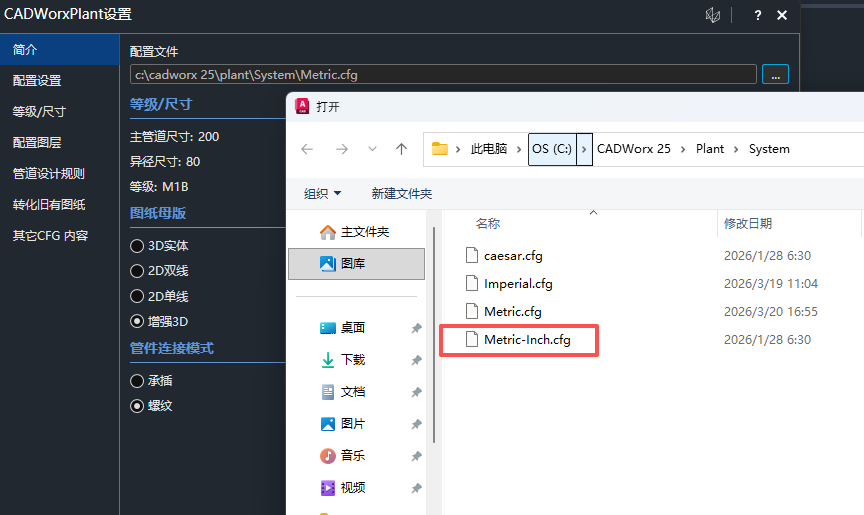Select the 简介 tab in sidebar

coord(60,50)
